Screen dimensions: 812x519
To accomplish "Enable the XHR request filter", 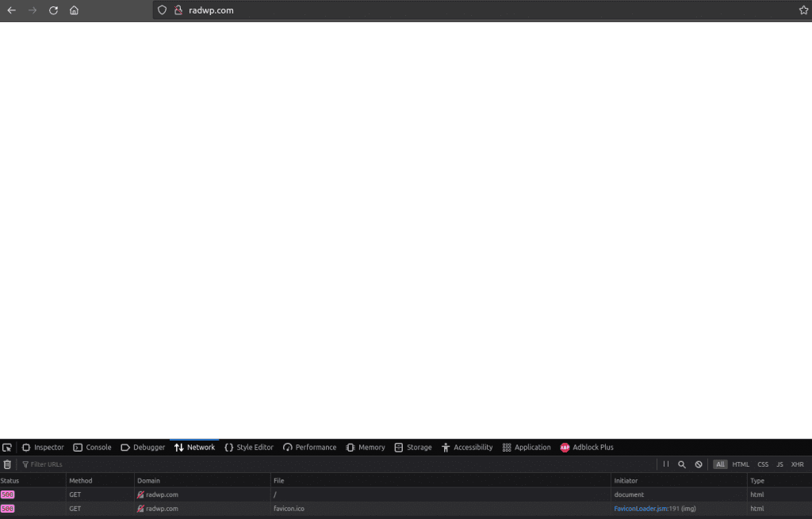I will (x=797, y=464).
